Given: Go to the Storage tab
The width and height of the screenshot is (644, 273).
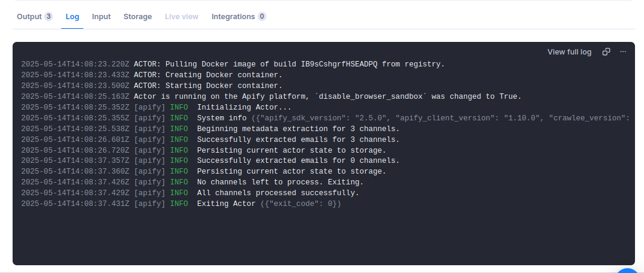Looking at the screenshot, I should click(x=137, y=17).
